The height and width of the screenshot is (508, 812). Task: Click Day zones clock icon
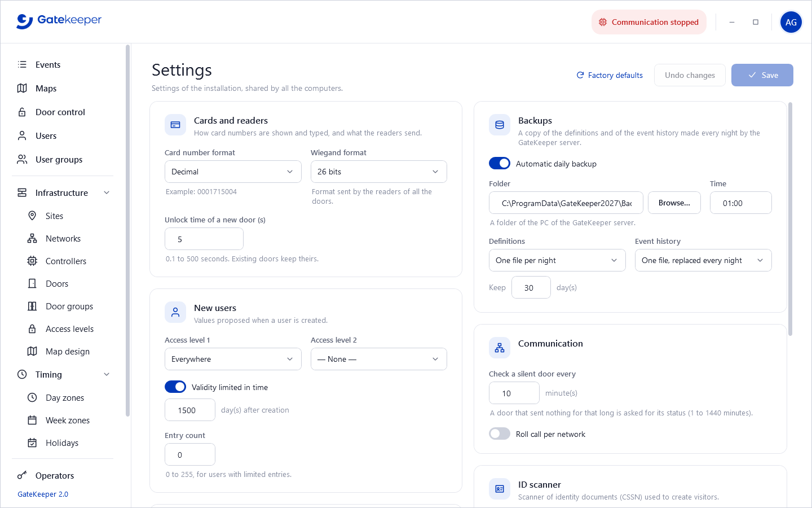click(x=32, y=397)
